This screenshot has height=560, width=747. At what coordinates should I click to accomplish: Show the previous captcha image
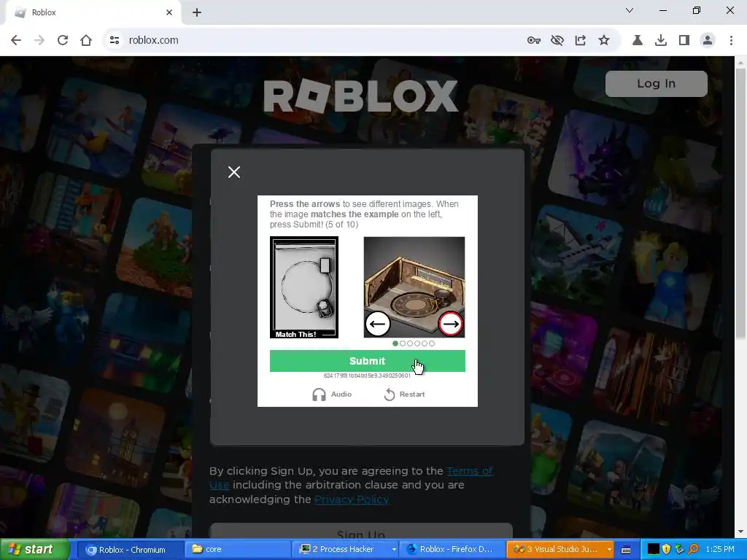click(x=378, y=324)
